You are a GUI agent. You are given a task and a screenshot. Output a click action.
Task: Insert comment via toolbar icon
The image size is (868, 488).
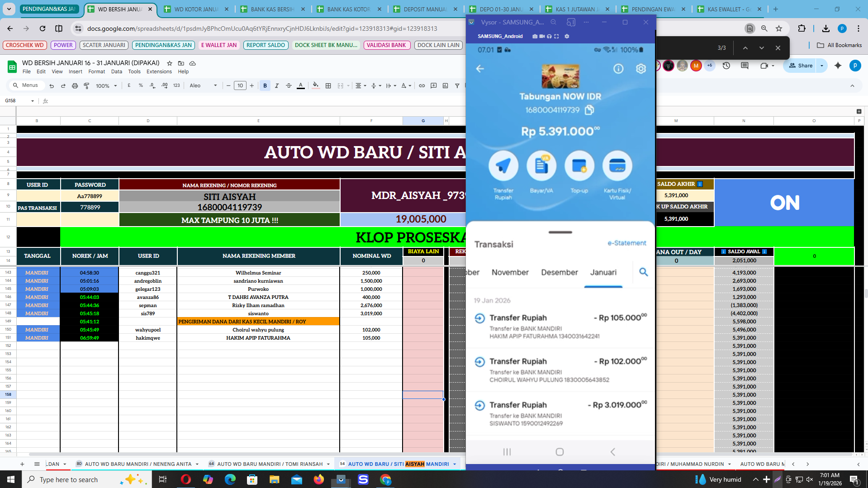point(434,85)
